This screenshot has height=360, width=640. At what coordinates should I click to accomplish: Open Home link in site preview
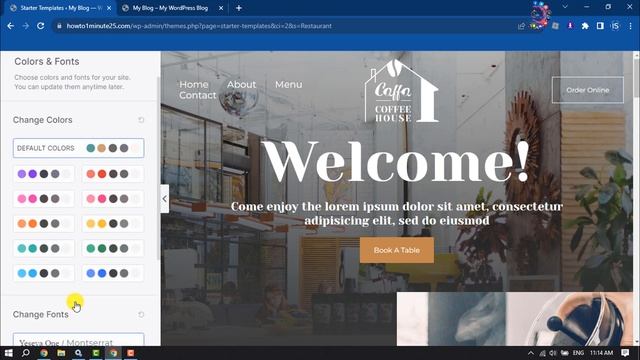[x=194, y=84]
